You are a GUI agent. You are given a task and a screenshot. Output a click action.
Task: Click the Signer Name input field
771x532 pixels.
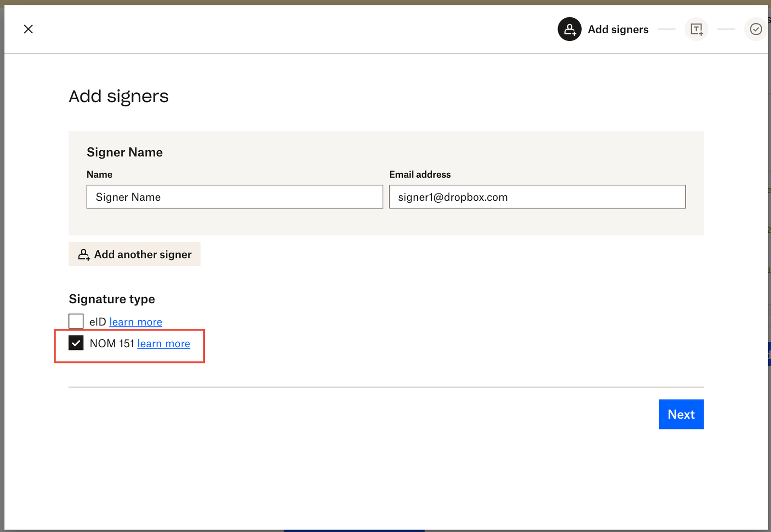pos(235,196)
